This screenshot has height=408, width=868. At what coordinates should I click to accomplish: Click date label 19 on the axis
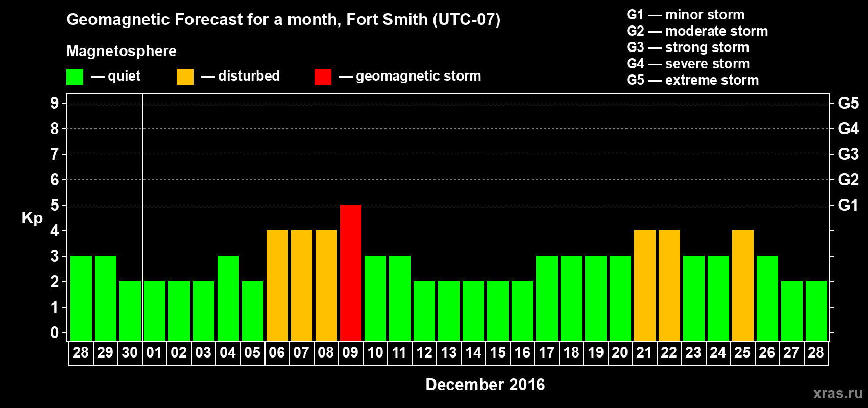(595, 352)
